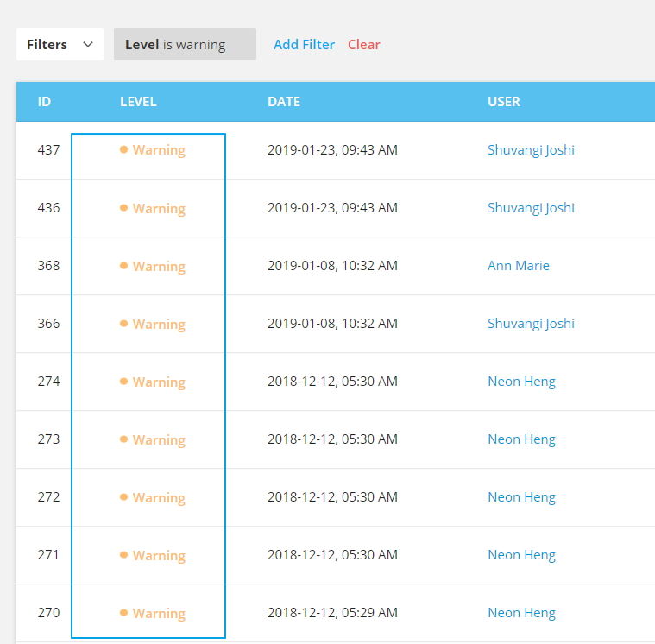655x644 pixels.
Task: Sort by the ID column header
Action: (x=44, y=102)
